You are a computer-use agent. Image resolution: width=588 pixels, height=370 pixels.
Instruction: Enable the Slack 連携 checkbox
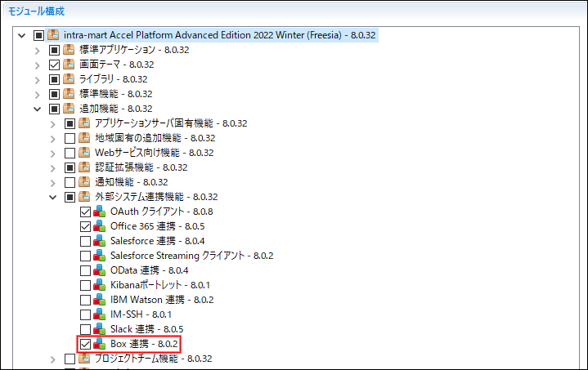point(85,329)
